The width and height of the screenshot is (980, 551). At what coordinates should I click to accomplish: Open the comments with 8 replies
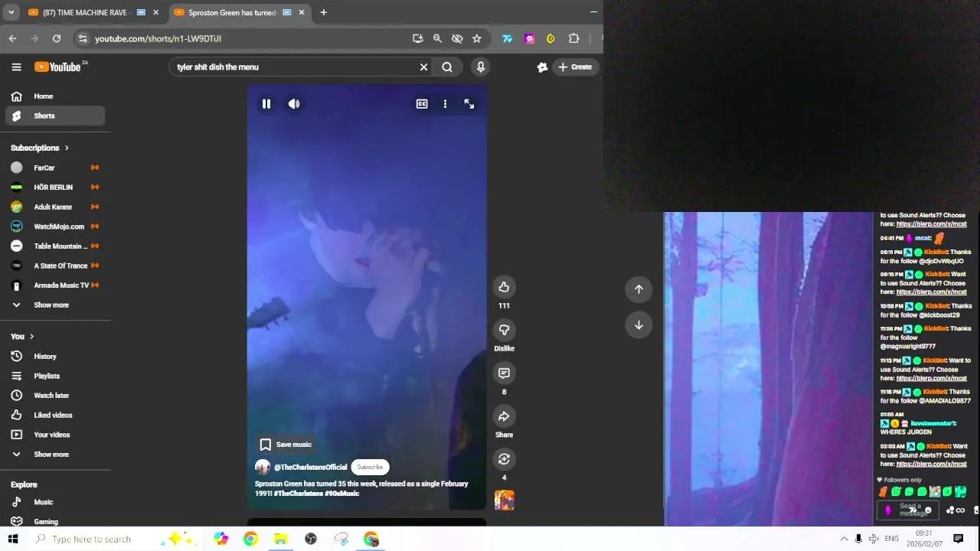point(504,373)
